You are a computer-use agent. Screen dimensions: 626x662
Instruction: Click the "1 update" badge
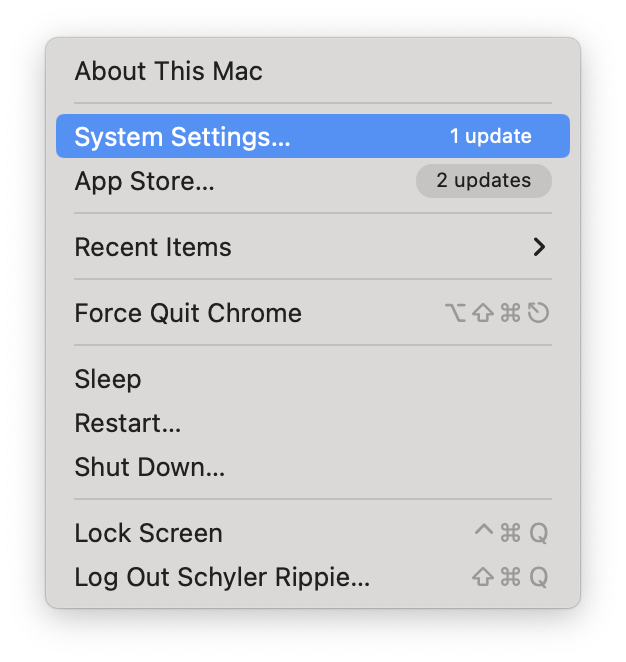tap(490, 136)
